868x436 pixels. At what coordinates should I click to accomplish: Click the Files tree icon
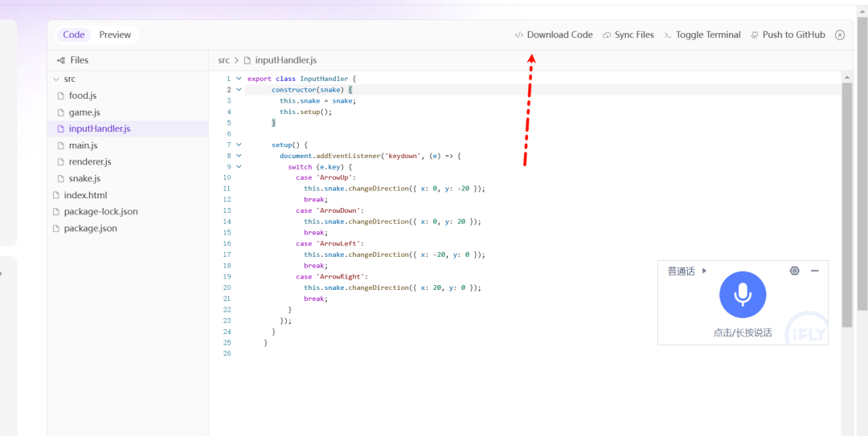tap(61, 60)
